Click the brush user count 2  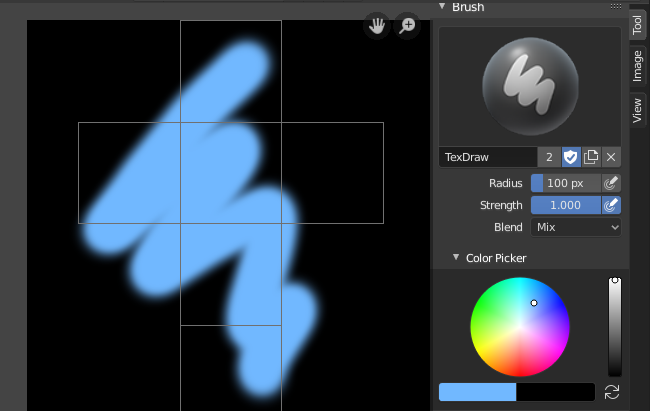coord(549,157)
